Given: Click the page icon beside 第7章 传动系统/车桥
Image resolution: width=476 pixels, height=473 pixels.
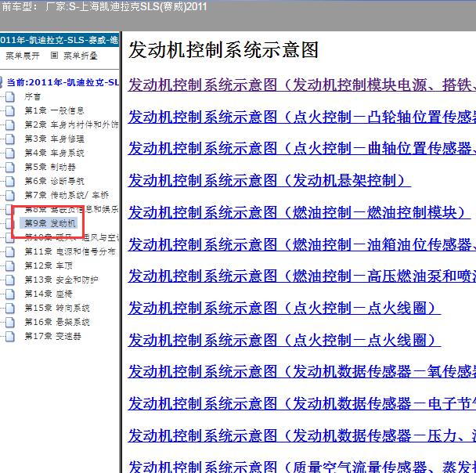Looking at the screenshot, I should pyautogui.click(x=10, y=196).
